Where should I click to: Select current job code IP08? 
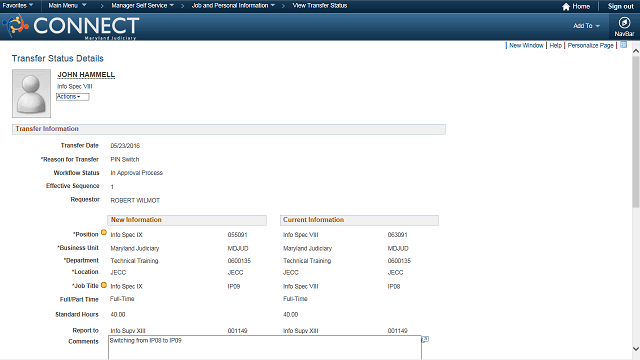tap(394, 287)
